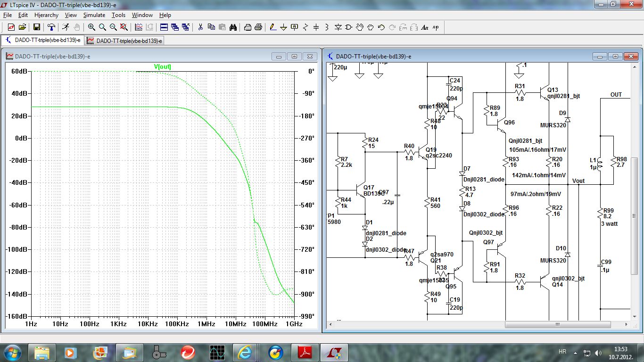The image size is (644, 362).
Task: Click the New Schematic toolbar icon
Action: [11, 27]
